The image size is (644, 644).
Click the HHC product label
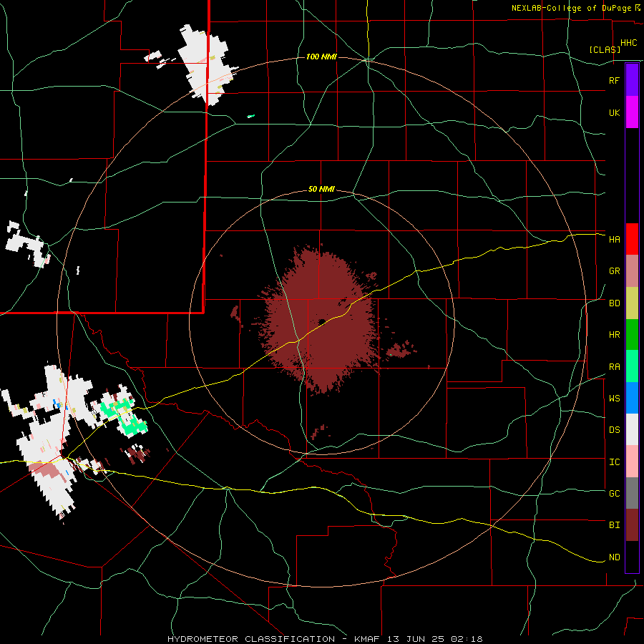click(x=628, y=43)
